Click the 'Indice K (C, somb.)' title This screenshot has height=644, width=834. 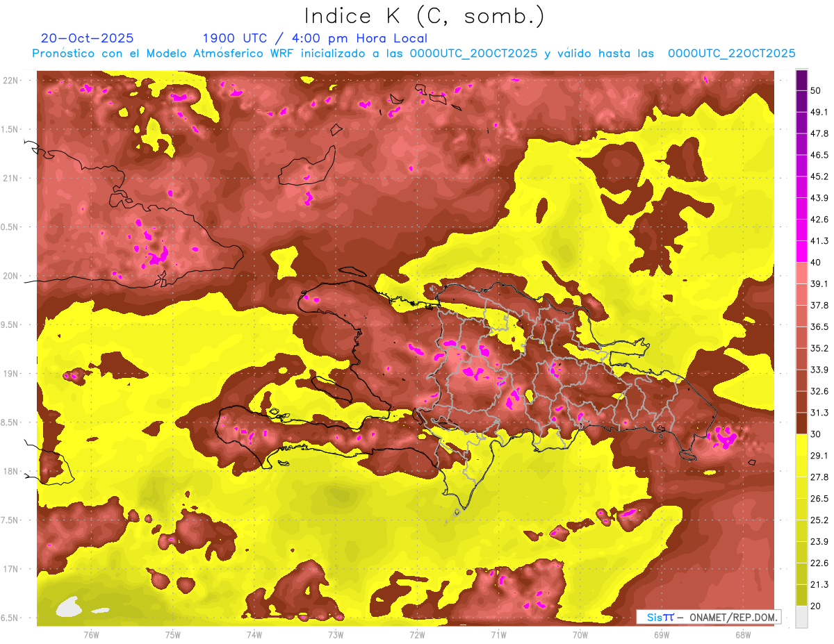tap(424, 15)
